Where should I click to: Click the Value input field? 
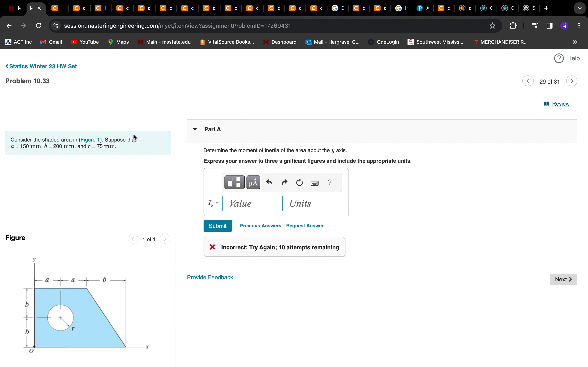pyautogui.click(x=252, y=203)
